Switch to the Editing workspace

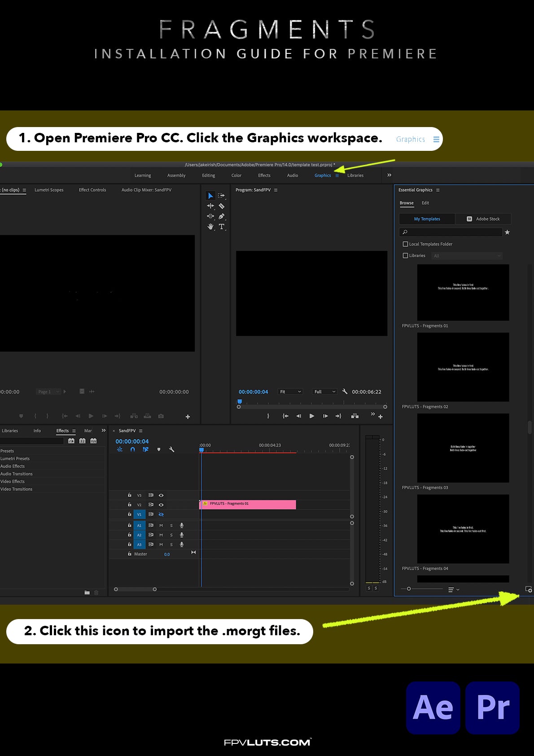click(209, 176)
